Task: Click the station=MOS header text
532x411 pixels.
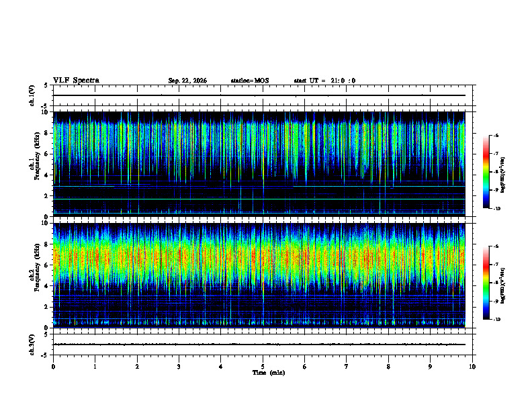Action: 250,81
